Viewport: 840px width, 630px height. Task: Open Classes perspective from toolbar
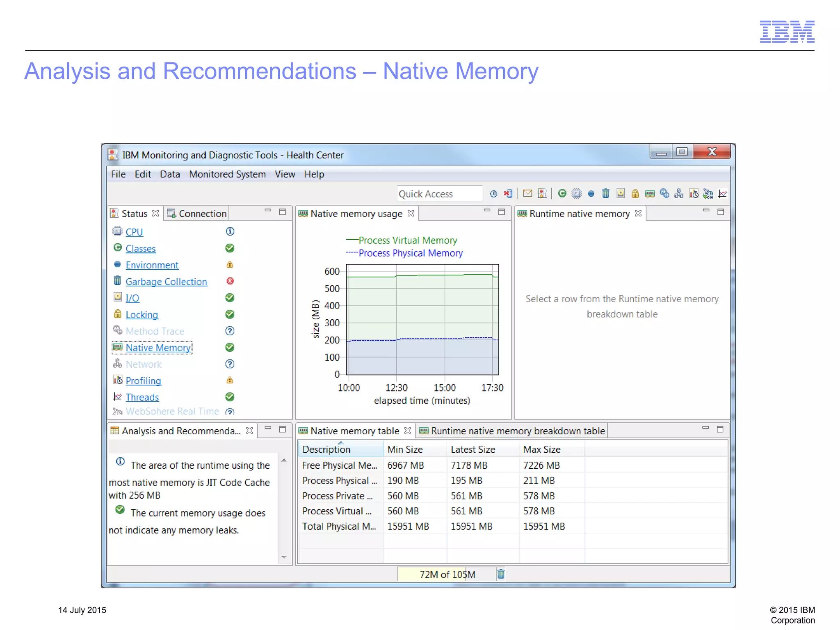pos(562,193)
